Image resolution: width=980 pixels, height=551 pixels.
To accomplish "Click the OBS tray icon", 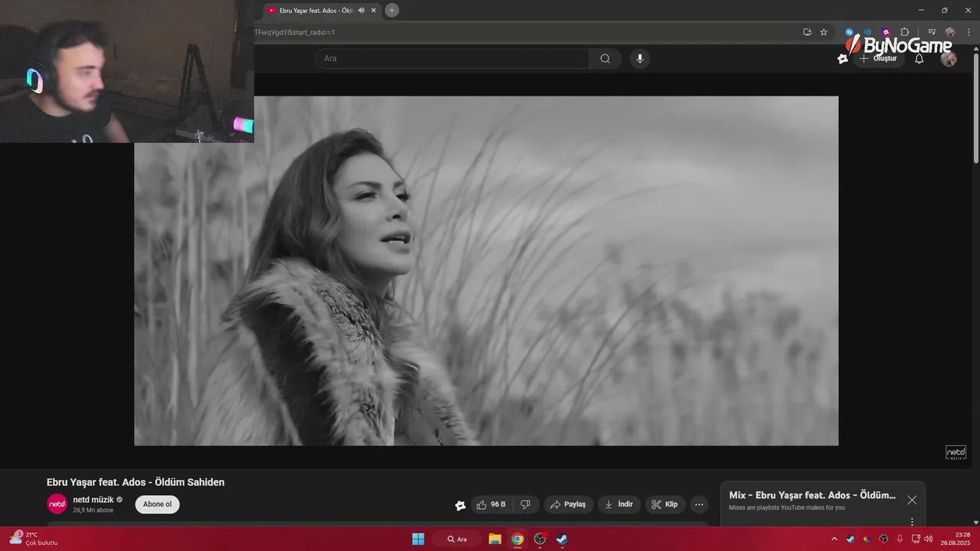I will [884, 539].
